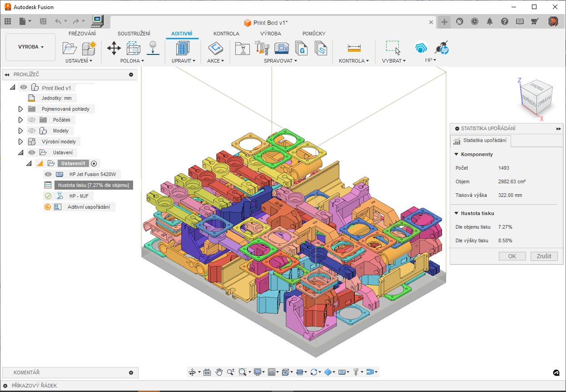The height and width of the screenshot is (392, 566).
Task: Show the hidden Modely item via eye icon
Action: (x=31, y=131)
